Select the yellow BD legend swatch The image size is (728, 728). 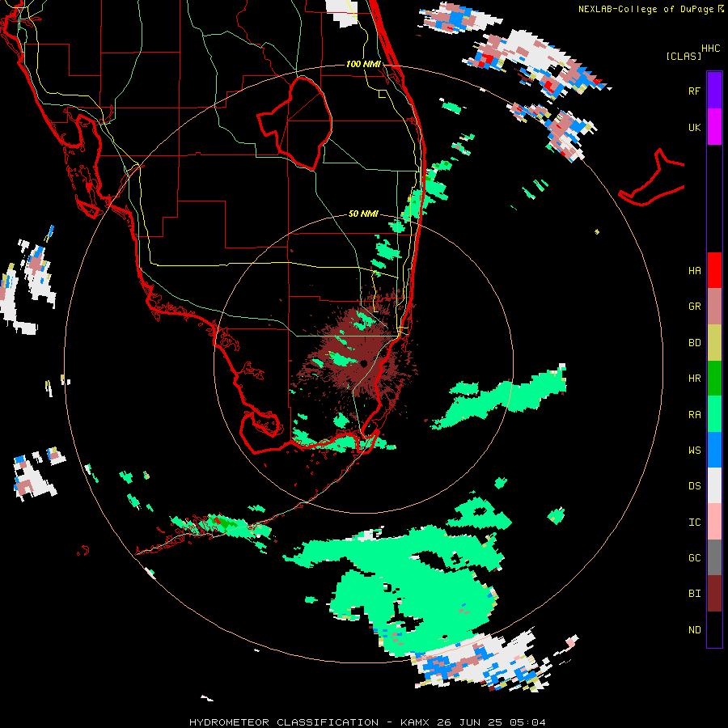(x=714, y=343)
